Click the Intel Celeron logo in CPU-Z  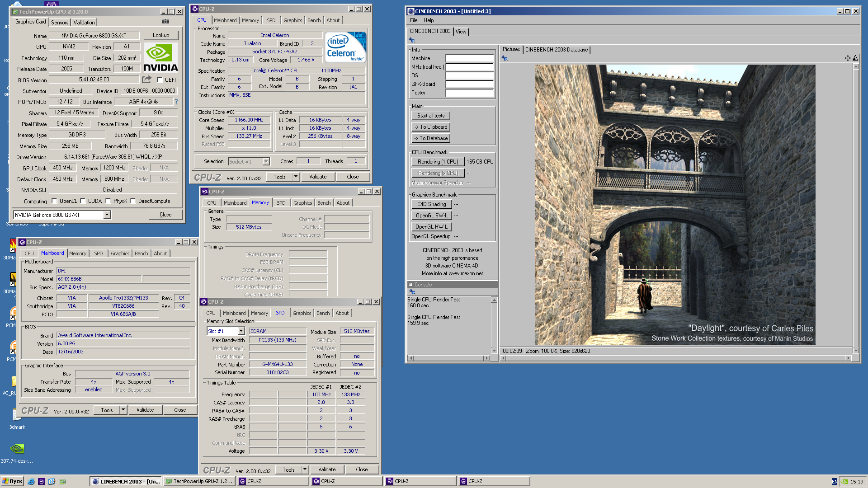[346, 47]
